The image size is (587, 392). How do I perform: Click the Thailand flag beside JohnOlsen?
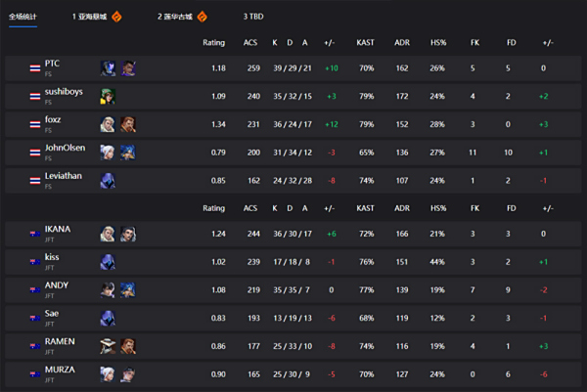click(35, 152)
